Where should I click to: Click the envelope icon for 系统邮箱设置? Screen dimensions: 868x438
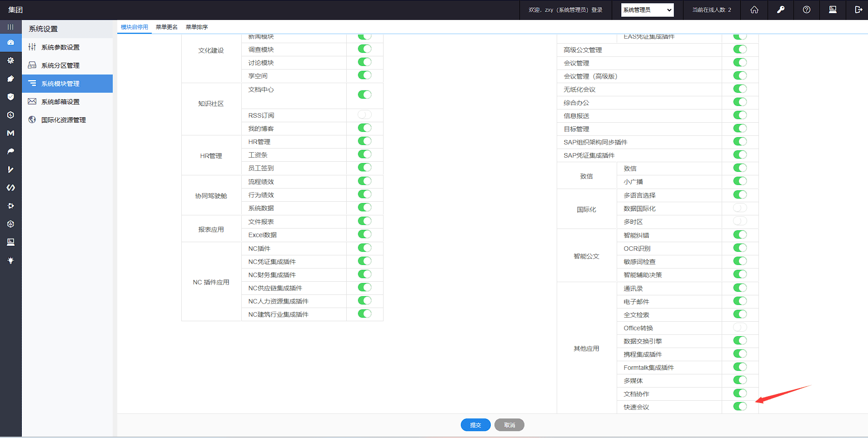pyautogui.click(x=32, y=101)
